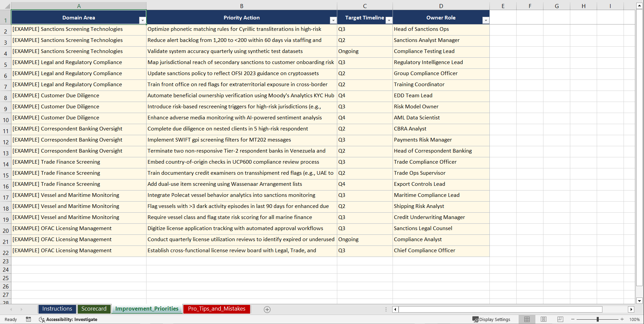Adjust the zoom slider handle
The width and height of the screenshot is (644, 324).
pyautogui.click(x=597, y=319)
